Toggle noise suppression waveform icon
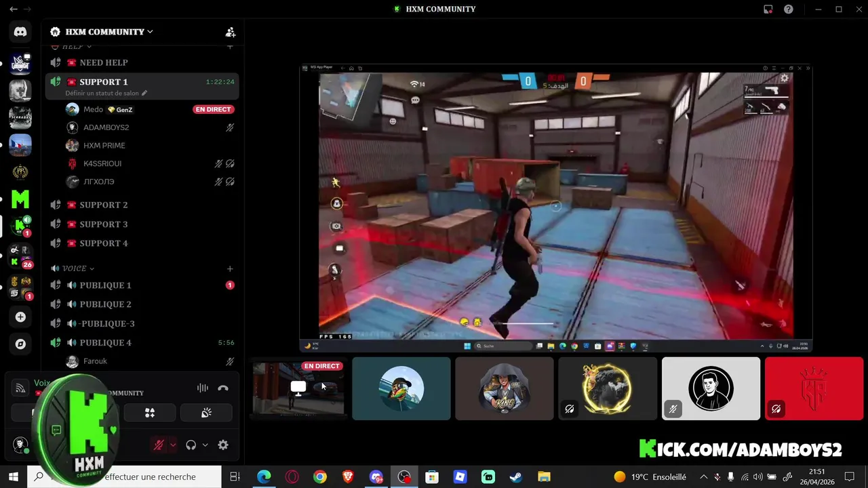868x488 pixels. click(x=202, y=388)
